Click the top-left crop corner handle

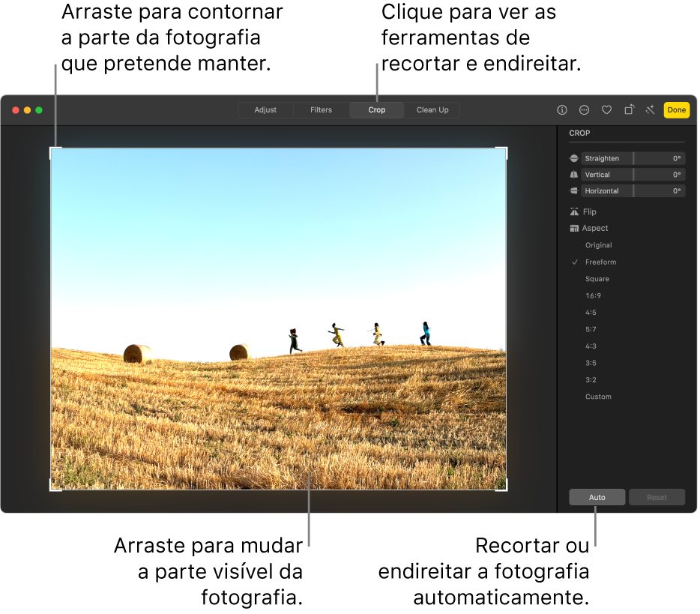pyautogui.click(x=52, y=149)
